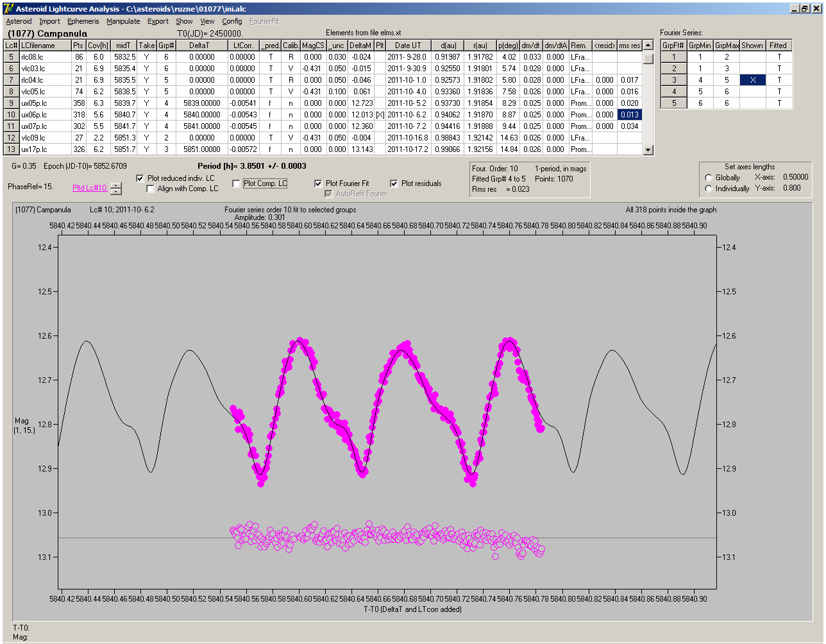This screenshot has height=644, width=826.
Task: Select Fourier series row number 5
Action: click(x=674, y=103)
